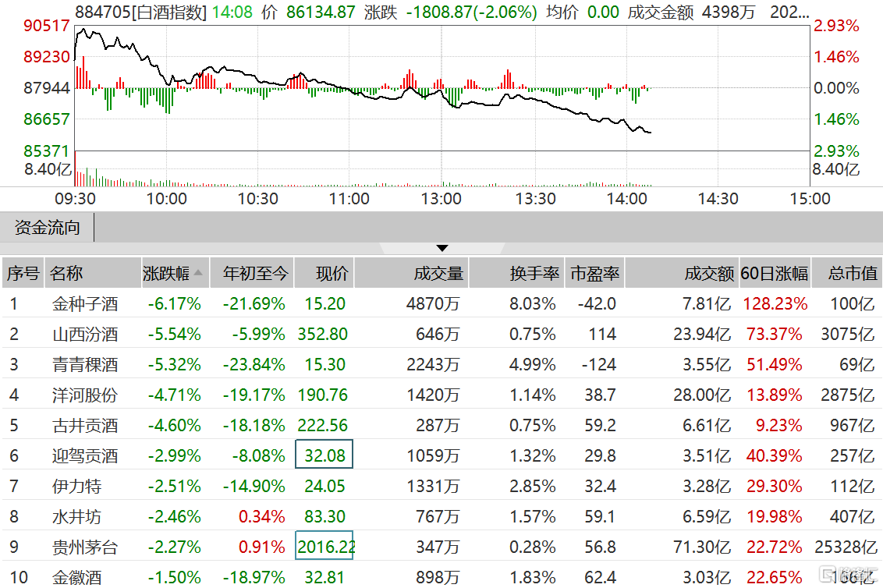The height and width of the screenshot is (588, 883).
Task: Choose the 伊力特 stock name
Action: click(x=76, y=486)
